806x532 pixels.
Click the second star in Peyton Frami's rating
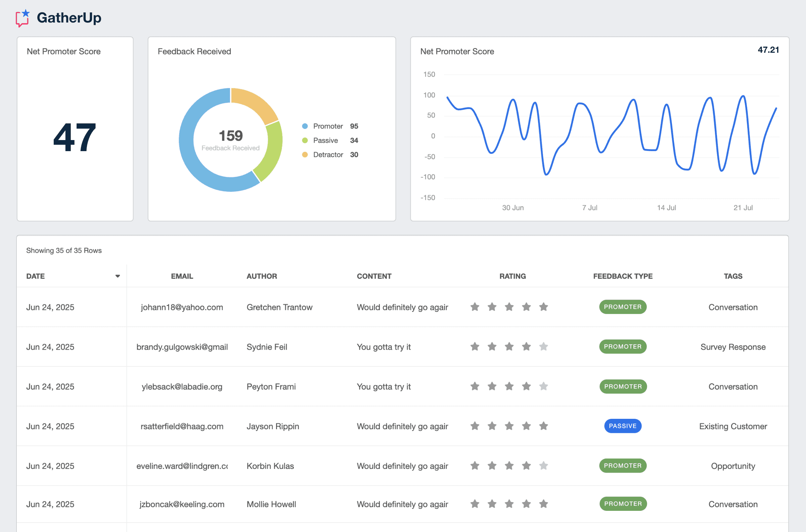pyautogui.click(x=492, y=386)
